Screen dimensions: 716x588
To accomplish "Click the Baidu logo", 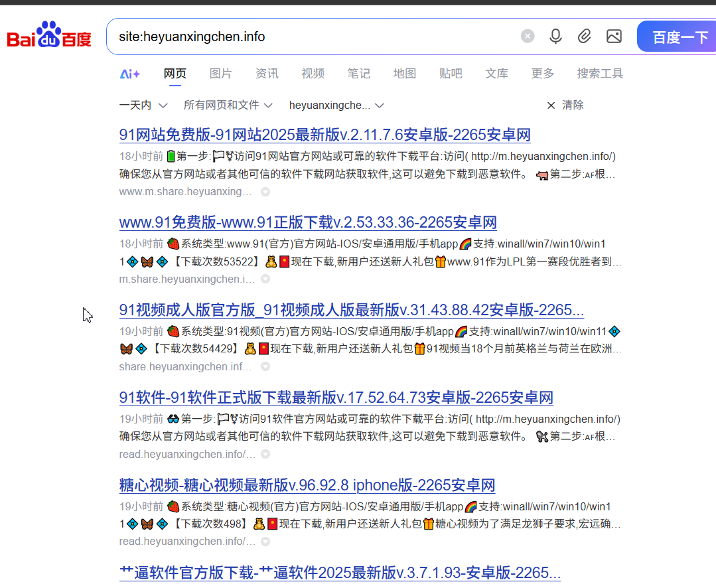I will [49, 37].
